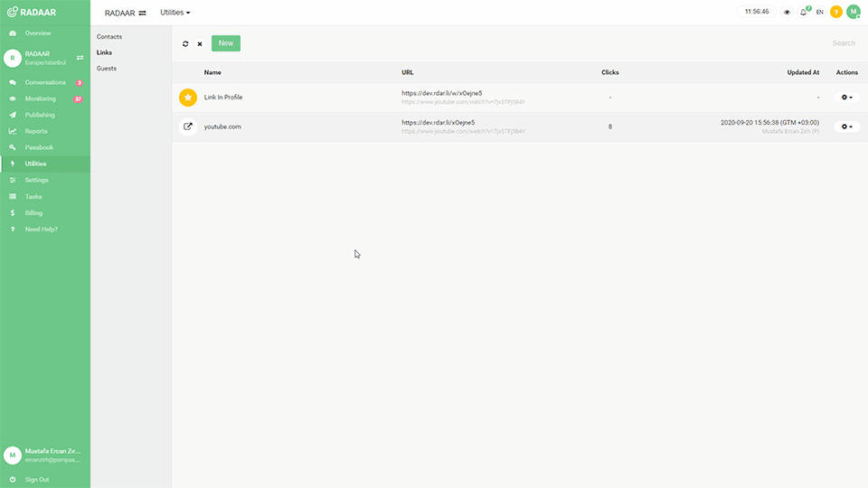The image size is (868, 488).
Task: Open gear actions dropdown for youtube.com row
Action: tap(846, 127)
